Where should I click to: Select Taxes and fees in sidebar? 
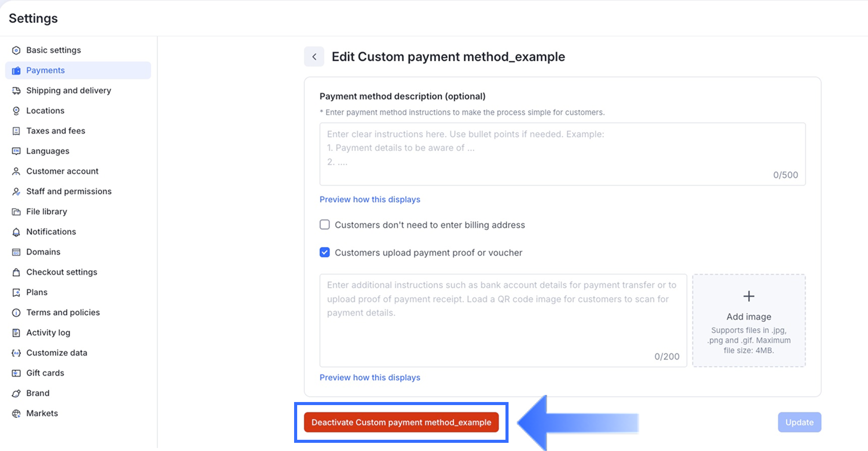tap(56, 131)
